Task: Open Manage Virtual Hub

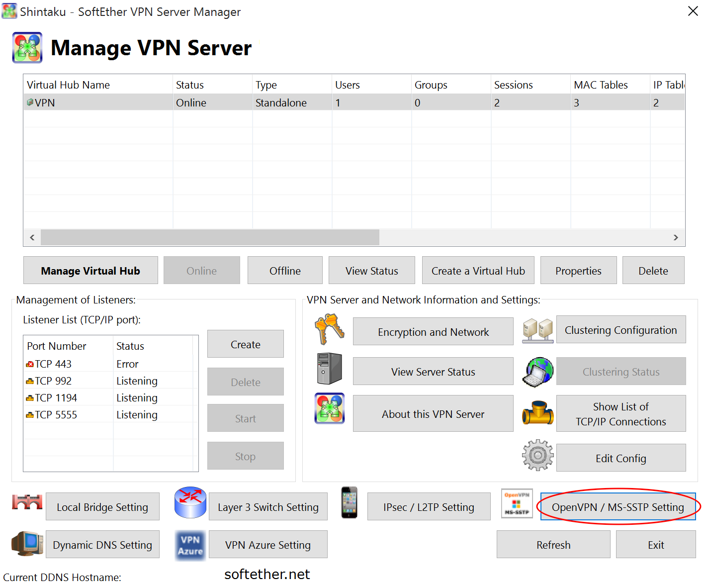Action: point(90,270)
